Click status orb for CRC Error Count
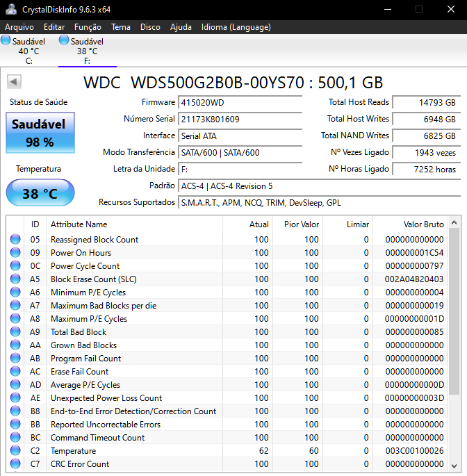Screen dimensions: 467x476 (15, 463)
